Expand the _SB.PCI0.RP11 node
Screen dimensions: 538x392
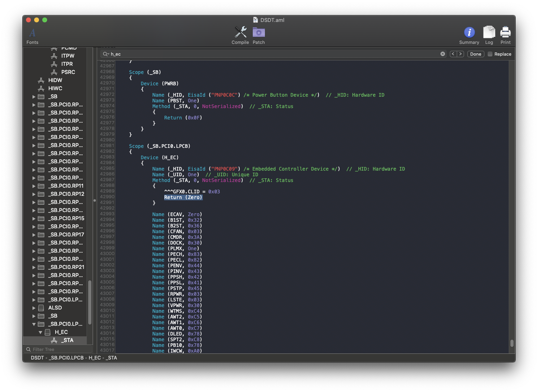(x=34, y=186)
